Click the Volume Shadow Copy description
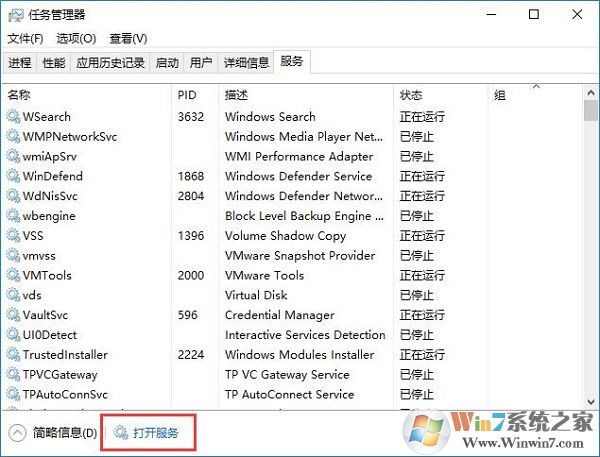Image resolution: width=600 pixels, height=457 pixels. pos(285,236)
